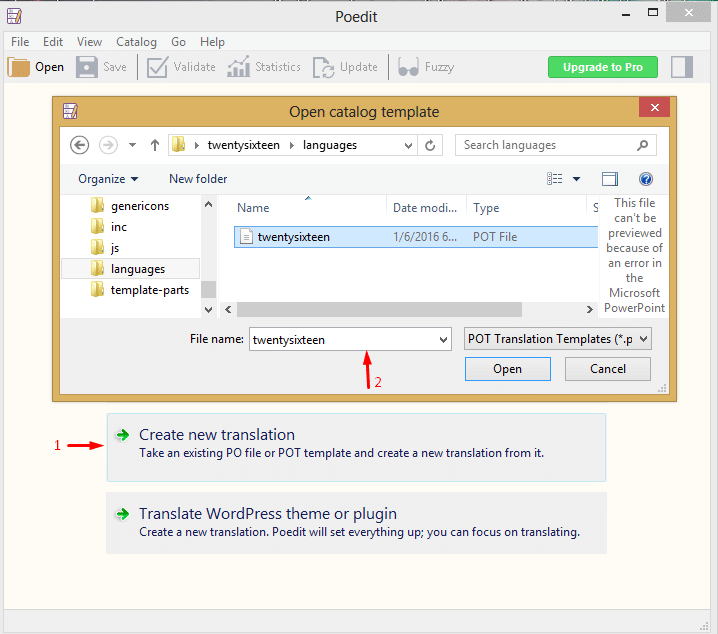Image resolution: width=718 pixels, height=634 pixels.
Task: Click the view layout list icon
Action: point(555,179)
